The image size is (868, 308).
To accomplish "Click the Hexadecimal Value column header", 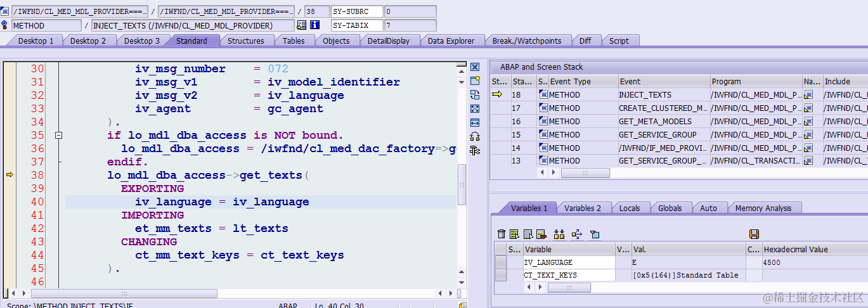I will [x=815, y=249].
